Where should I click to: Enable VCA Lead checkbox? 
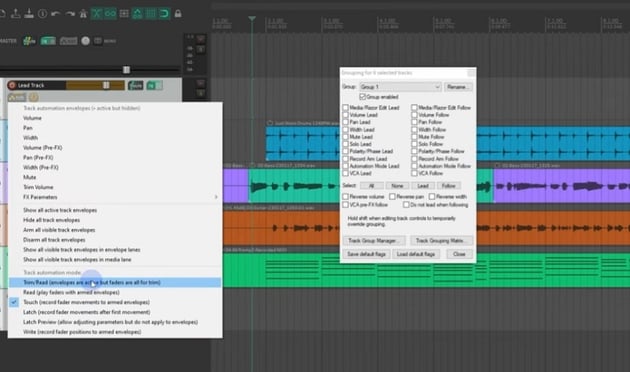tap(346, 174)
